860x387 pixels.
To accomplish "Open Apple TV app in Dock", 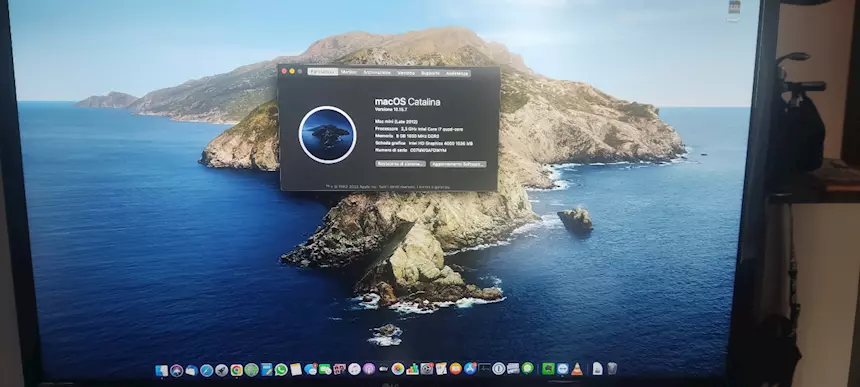I will coord(383,369).
